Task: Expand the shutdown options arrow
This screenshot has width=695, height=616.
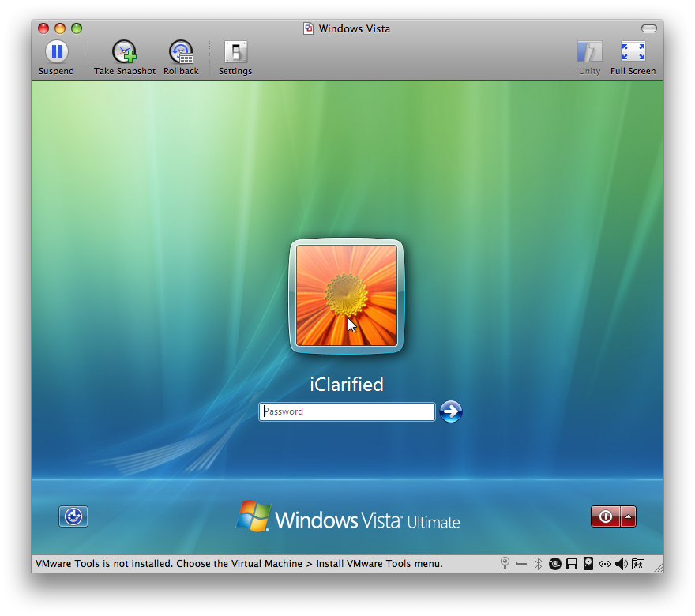Action: point(629,516)
